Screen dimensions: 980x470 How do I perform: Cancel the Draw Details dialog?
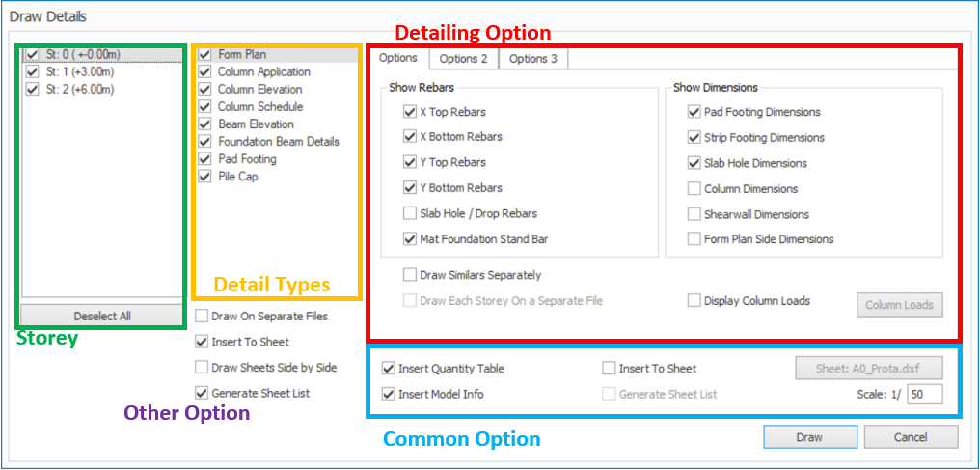pos(912,437)
